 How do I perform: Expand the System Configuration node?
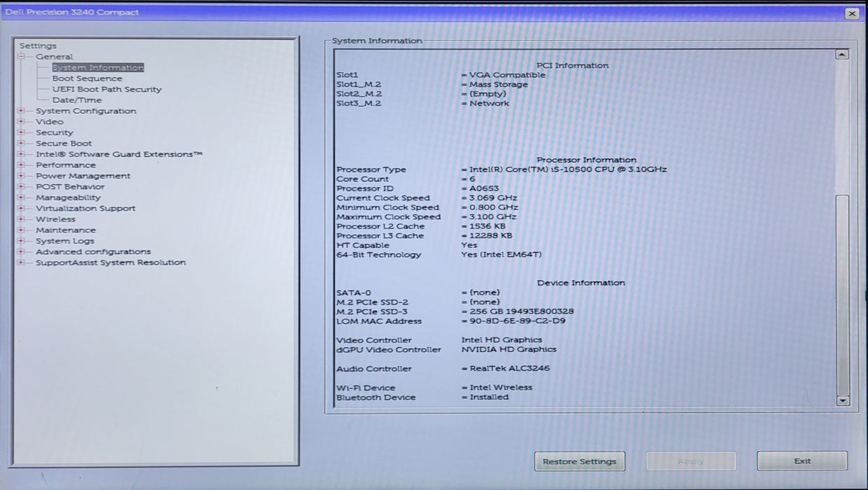coord(21,111)
